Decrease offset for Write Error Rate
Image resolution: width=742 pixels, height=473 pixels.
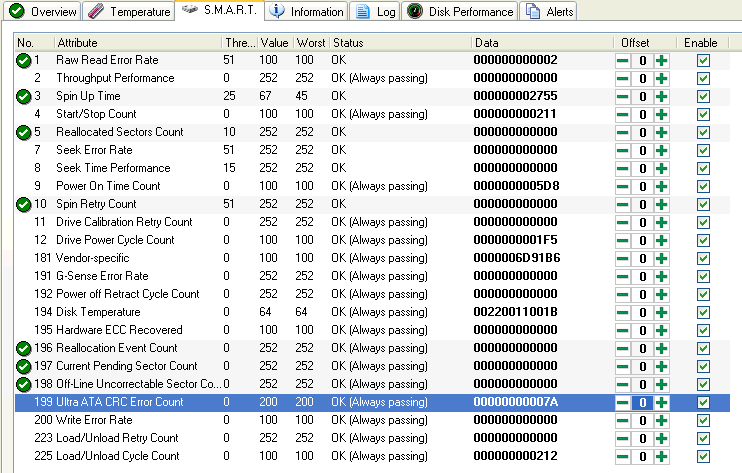pyautogui.click(x=623, y=420)
